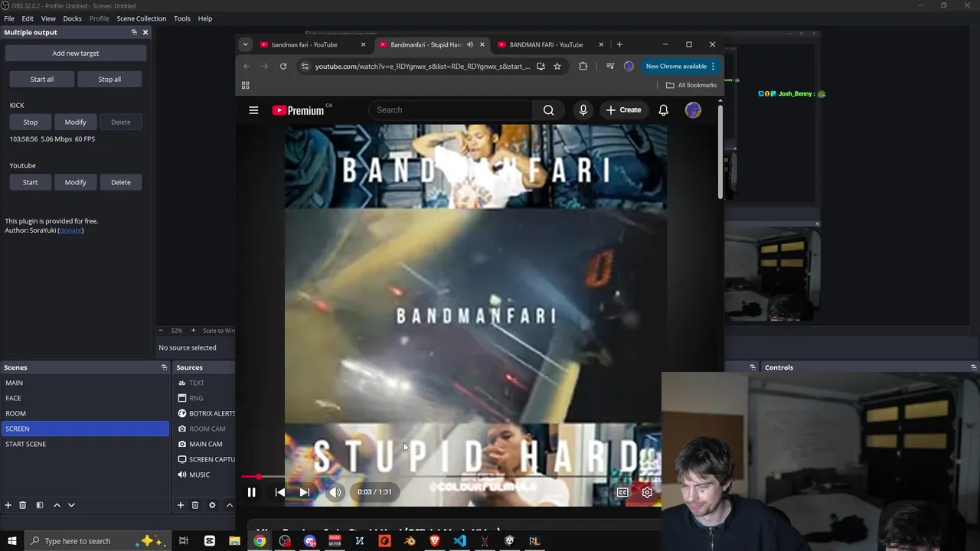Open Visual Studio Code from taskbar
Viewport: 980px width, 551px height.
click(459, 541)
